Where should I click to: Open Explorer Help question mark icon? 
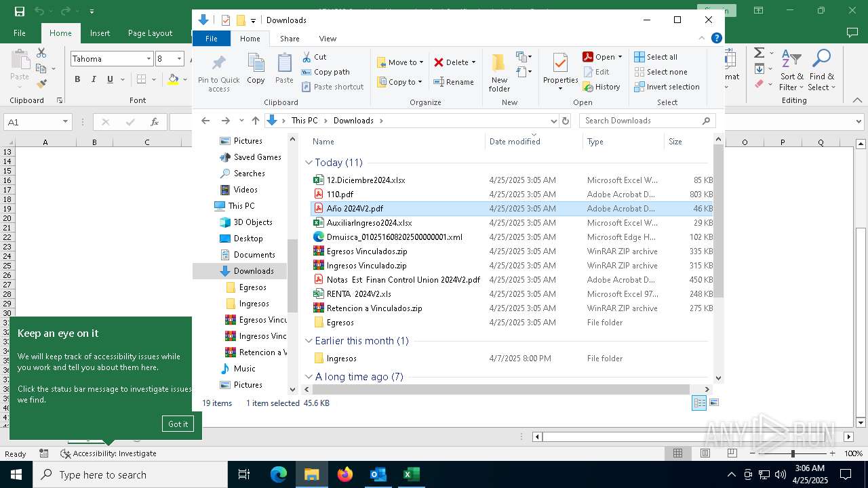point(716,38)
